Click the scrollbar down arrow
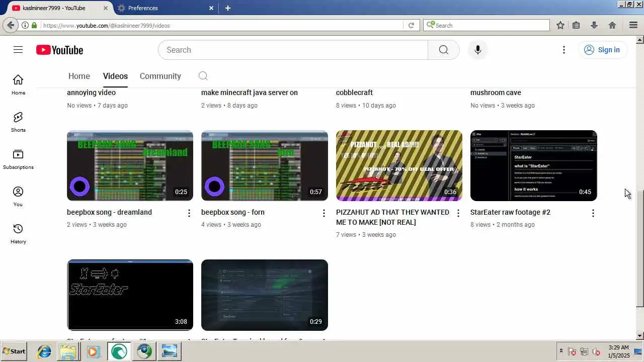The width and height of the screenshot is (644, 362). (640, 335)
